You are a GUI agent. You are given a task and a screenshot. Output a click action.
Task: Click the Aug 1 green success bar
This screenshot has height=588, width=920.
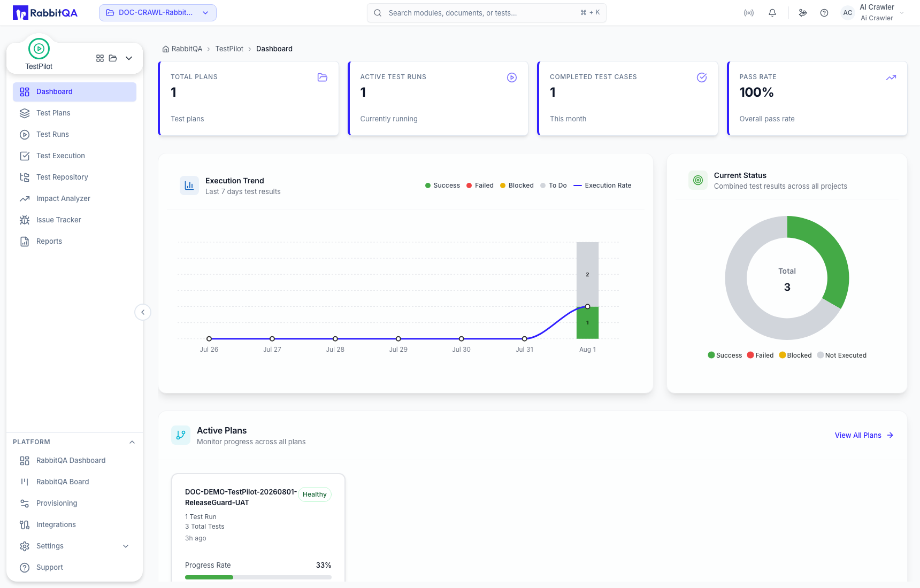coord(587,323)
